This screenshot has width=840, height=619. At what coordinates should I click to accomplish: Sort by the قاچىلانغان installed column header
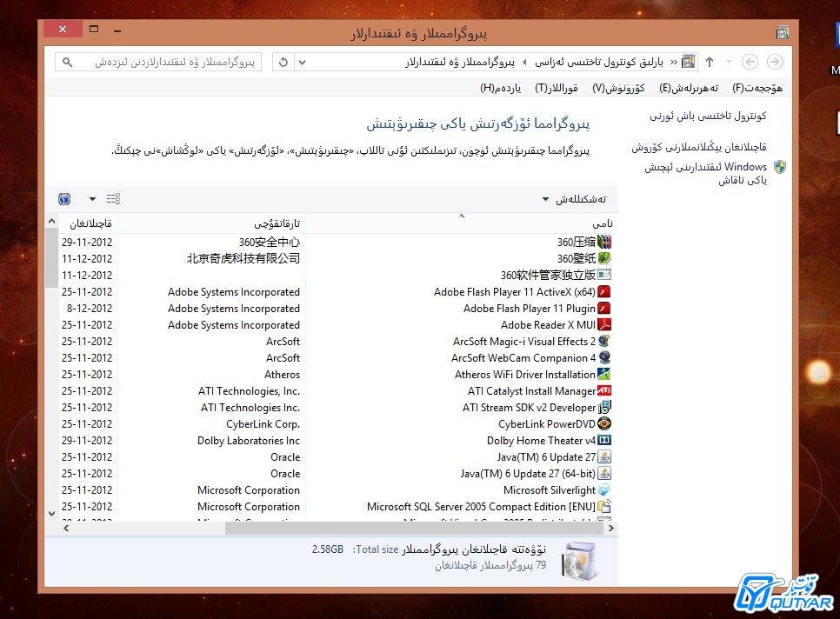pos(89,223)
